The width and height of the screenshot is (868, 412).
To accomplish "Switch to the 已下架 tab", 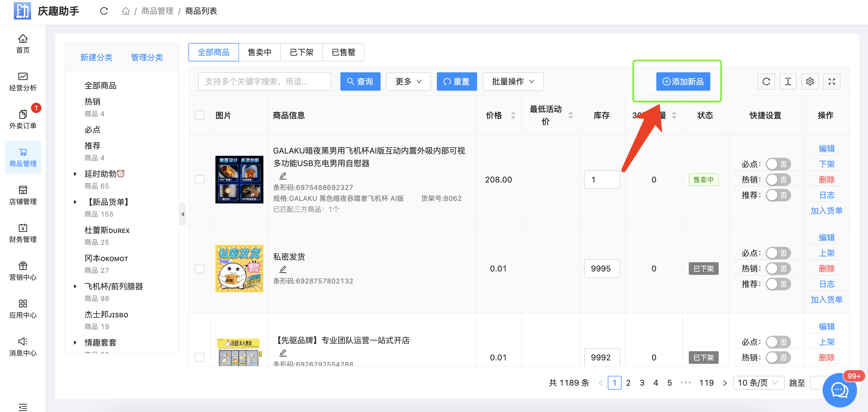I will (301, 52).
